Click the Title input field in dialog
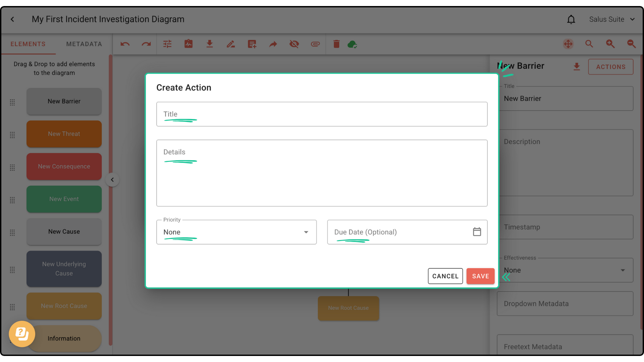Viewport: 644px width, 362px height. point(322,114)
